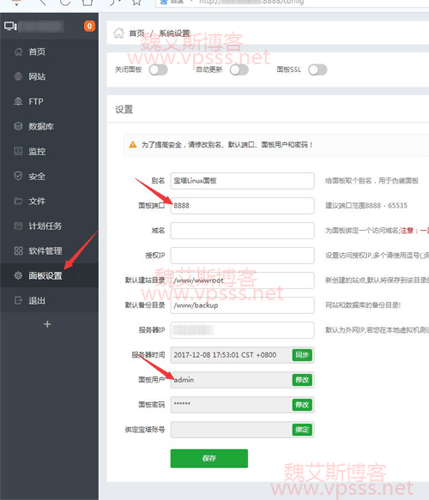Viewport: 429px width, 500px height.
Task: Open the 网站 sidebar globe icon
Action: pos(18,76)
